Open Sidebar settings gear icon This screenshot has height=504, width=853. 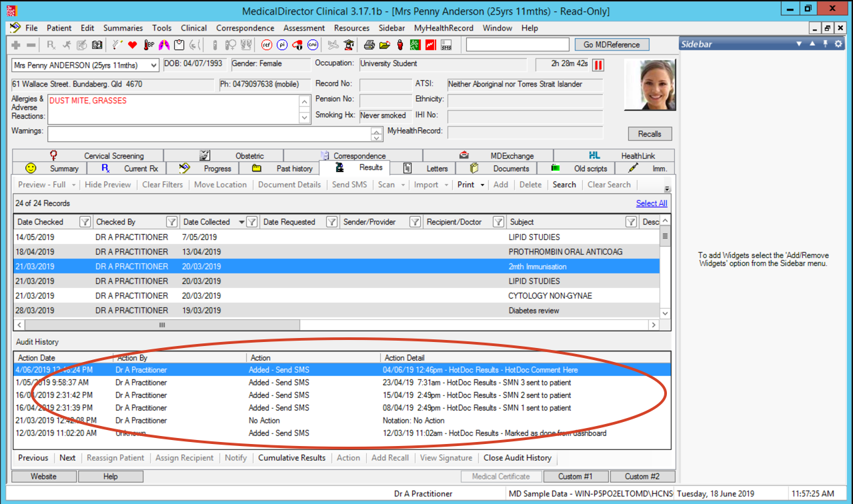point(838,44)
